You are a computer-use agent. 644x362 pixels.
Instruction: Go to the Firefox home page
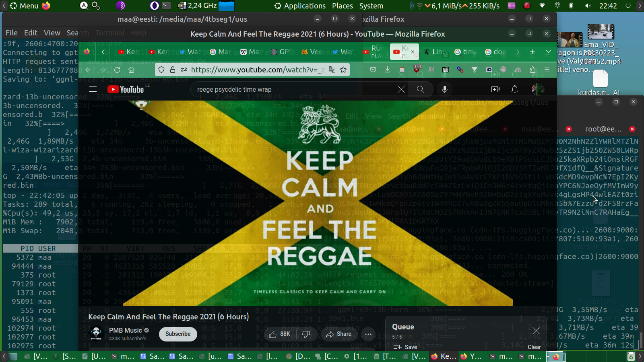[x=131, y=70]
